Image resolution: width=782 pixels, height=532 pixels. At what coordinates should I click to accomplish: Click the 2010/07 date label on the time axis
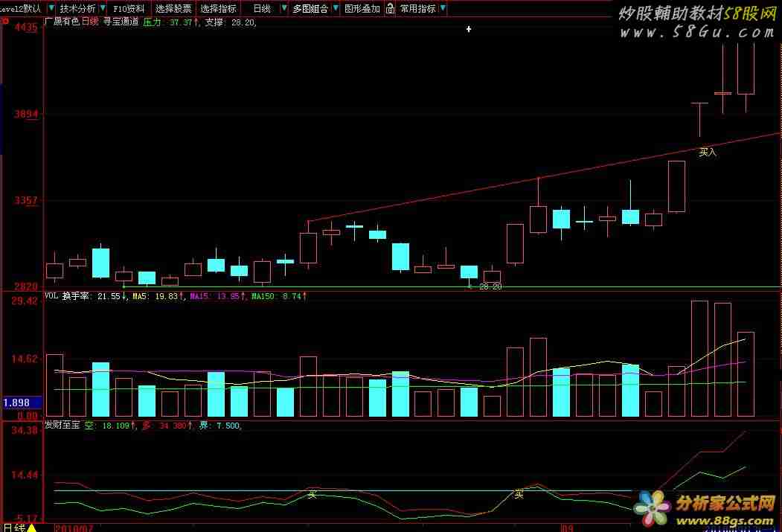(x=74, y=528)
